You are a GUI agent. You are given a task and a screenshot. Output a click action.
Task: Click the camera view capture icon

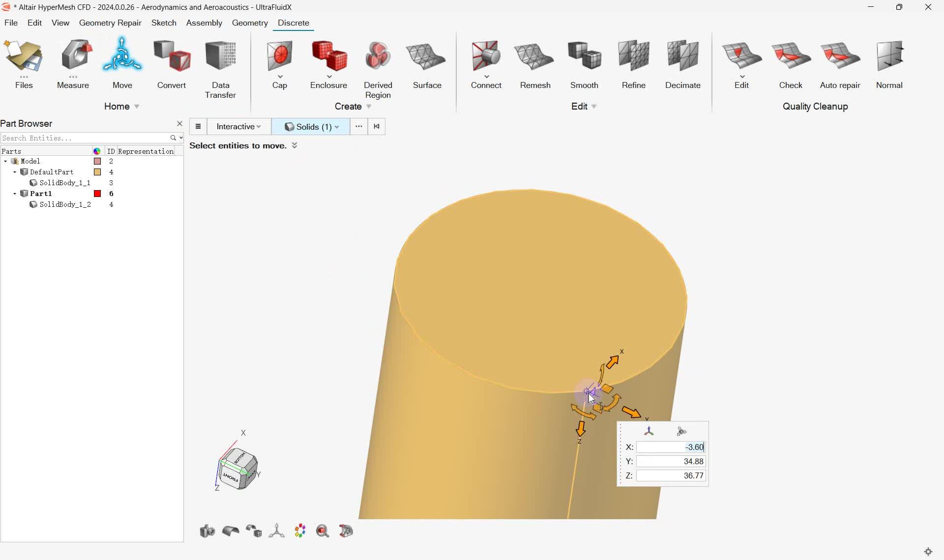(207, 531)
